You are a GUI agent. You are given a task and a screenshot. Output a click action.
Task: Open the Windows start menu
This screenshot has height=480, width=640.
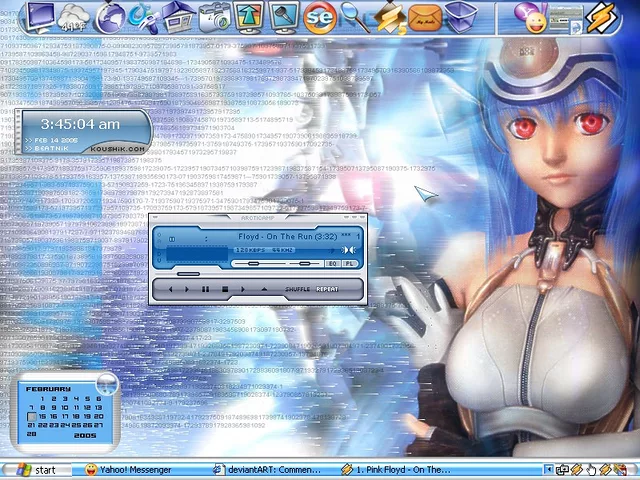click(36, 470)
